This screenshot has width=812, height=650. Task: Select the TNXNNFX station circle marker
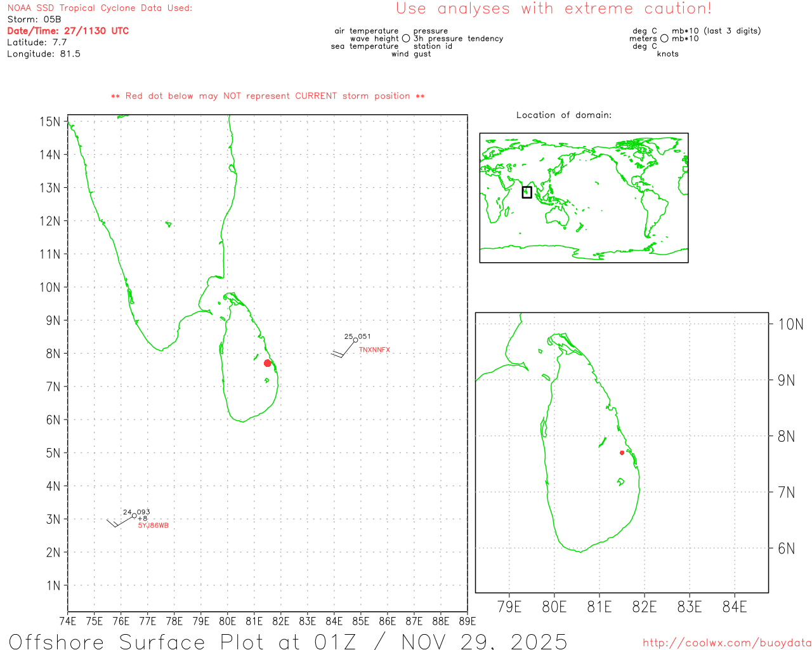tap(355, 340)
